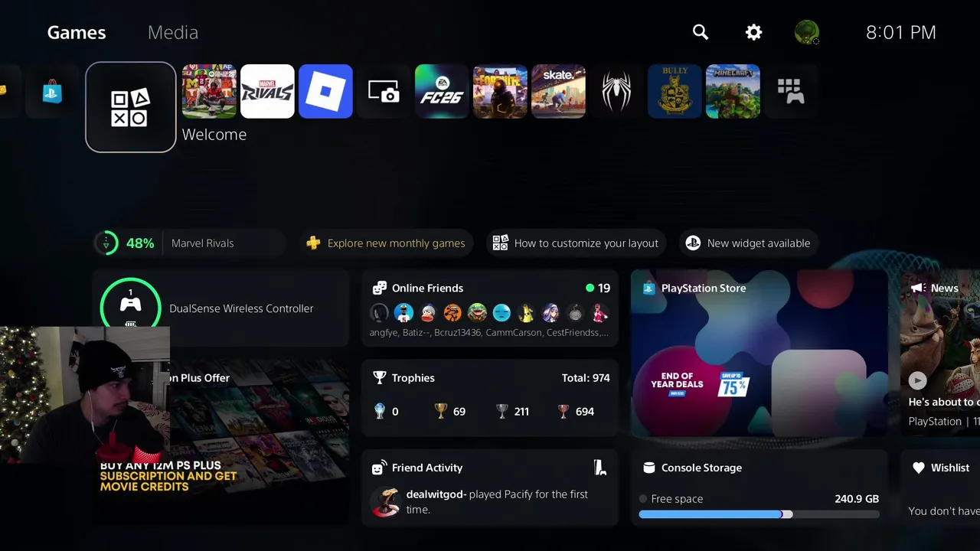Open the PlayStation Store bag icon
Image resolution: width=980 pixels, height=551 pixels.
53,91
